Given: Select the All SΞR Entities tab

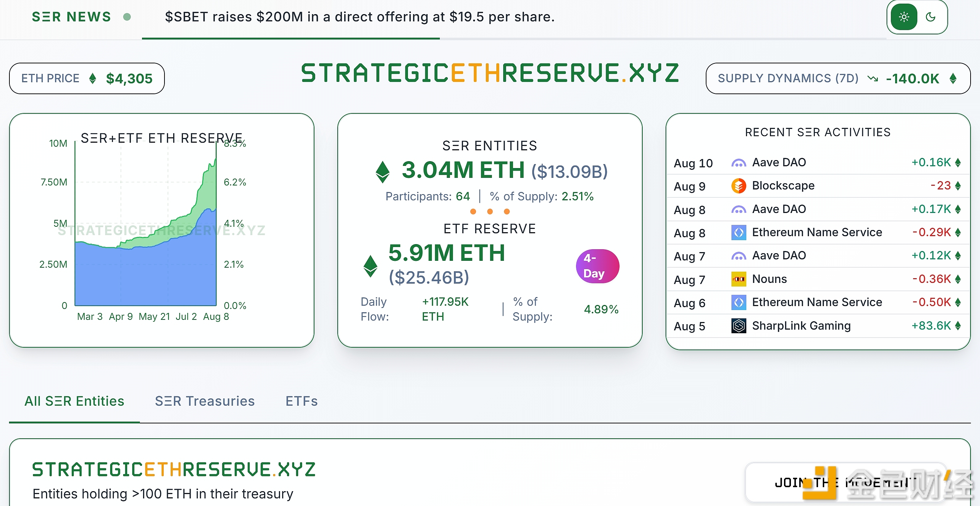Looking at the screenshot, I should pos(74,401).
